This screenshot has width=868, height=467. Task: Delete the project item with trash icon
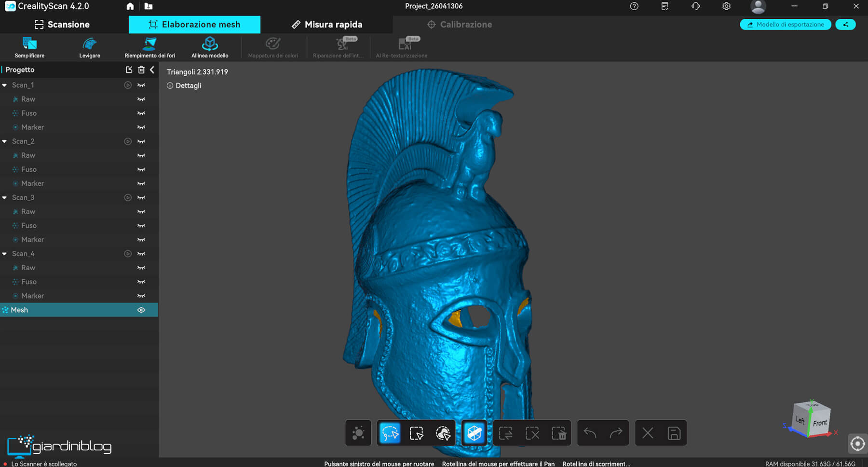coord(141,70)
